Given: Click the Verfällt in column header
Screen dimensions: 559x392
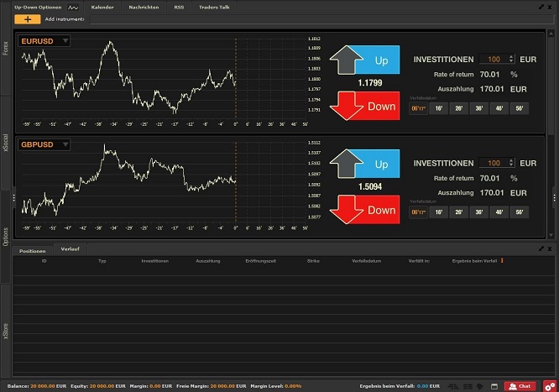Looking at the screenshot, I should 419,261.
